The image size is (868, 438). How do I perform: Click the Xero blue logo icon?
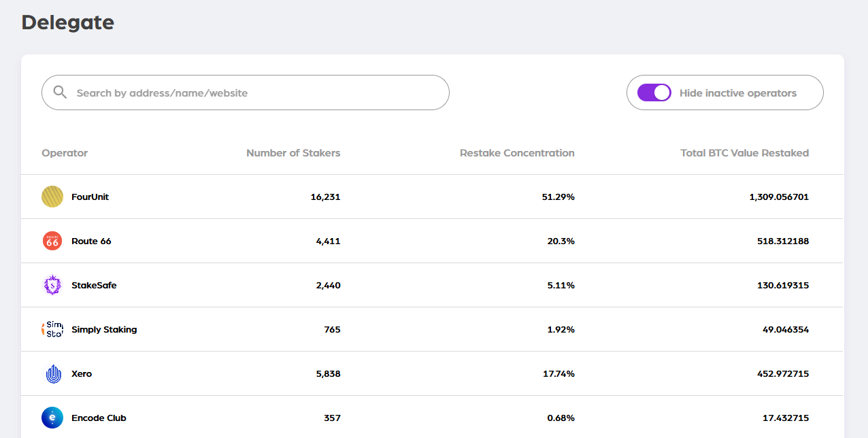[x=52, y=373]
